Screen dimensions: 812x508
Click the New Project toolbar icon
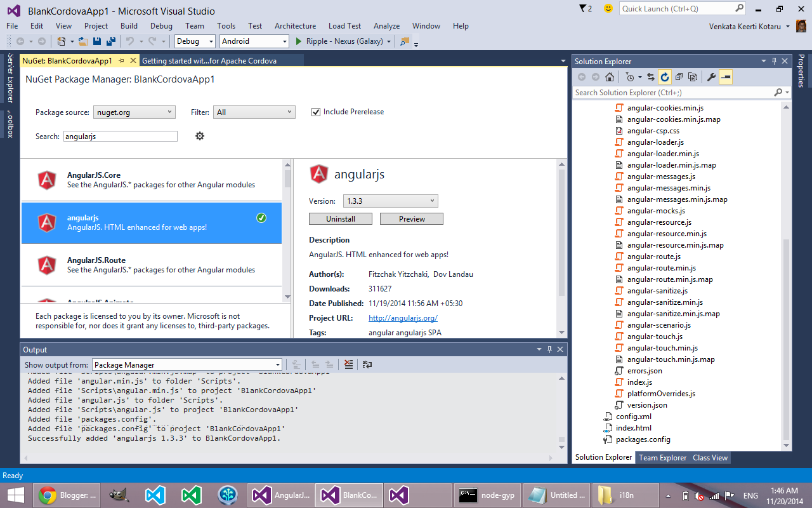(x=62, y=41)
